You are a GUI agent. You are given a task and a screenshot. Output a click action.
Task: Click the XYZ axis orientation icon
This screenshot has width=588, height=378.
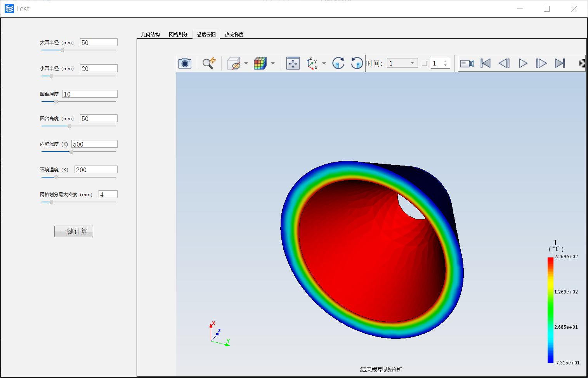(x=312, y=63)
